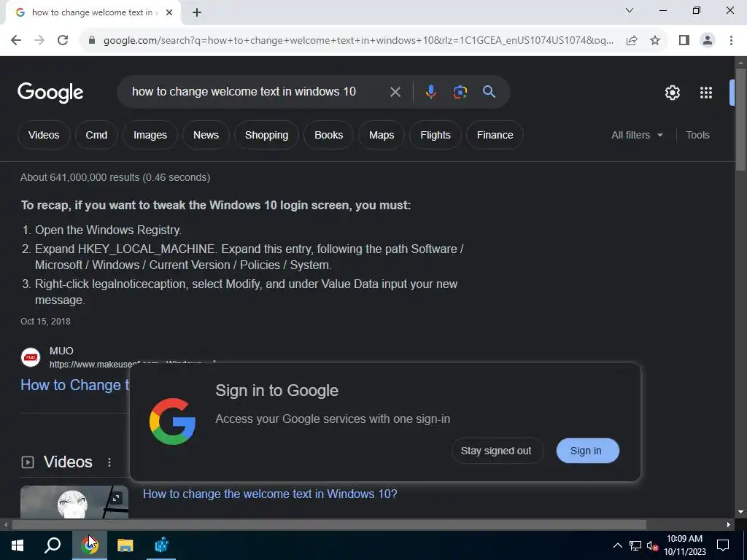The width and height of the screenshot is (747, 560).
Task: Open the Chrome profile avatar
Action: tap(708, 40)
